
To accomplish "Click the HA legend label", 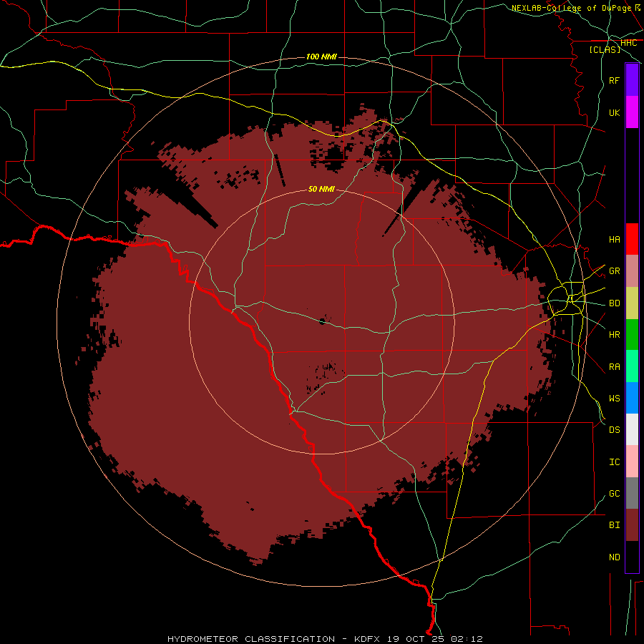I will [614, 239].
